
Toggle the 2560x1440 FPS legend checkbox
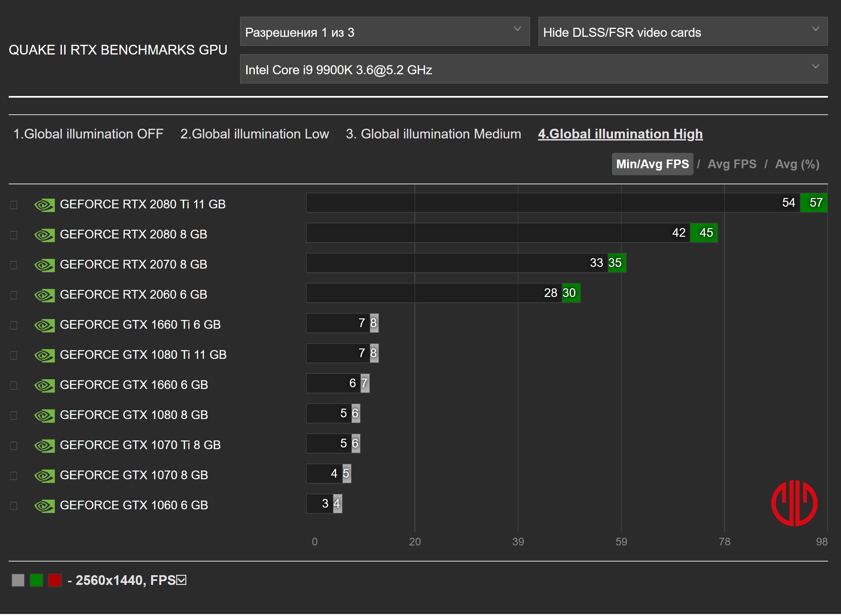click(182, 580)
